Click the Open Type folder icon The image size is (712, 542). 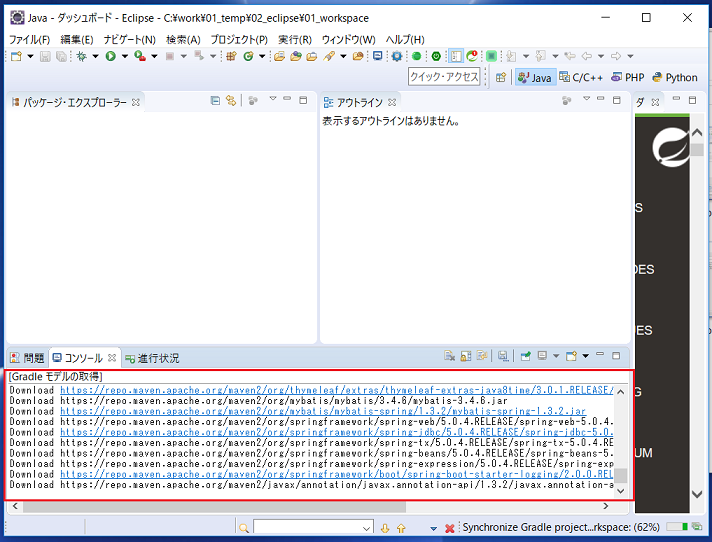280,56
